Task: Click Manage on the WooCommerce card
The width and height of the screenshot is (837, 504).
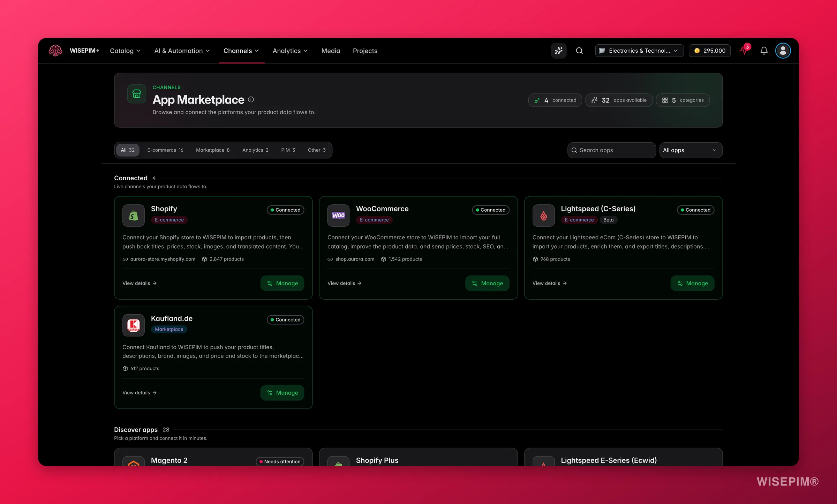Action: (x=487, y=283)
